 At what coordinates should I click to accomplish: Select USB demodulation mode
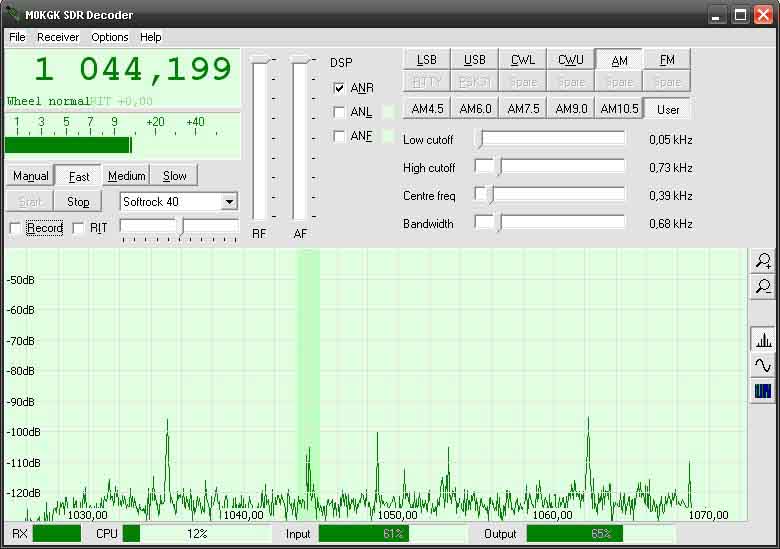pyautogui.click(x=475, y=60)
